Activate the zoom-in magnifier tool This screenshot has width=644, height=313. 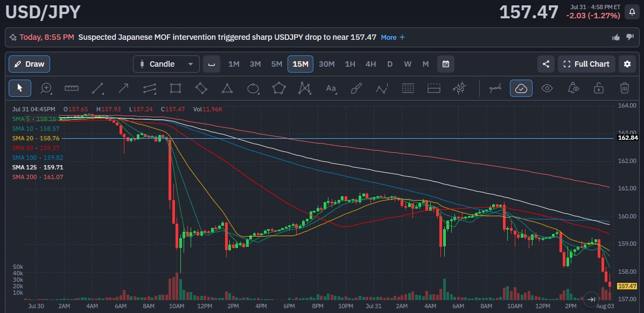[46, 88]
